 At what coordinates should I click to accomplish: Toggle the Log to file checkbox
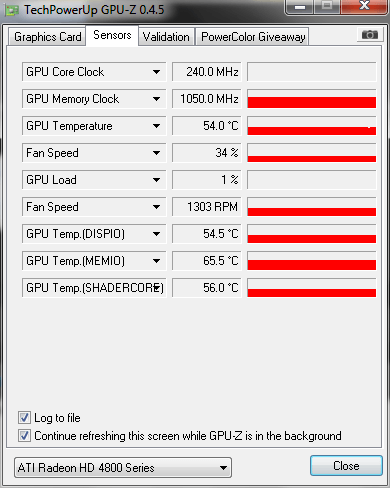click(x=24, y=418)
